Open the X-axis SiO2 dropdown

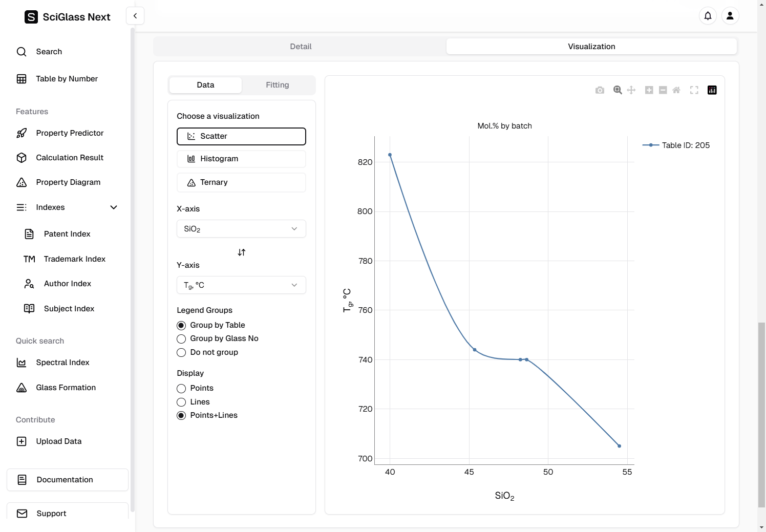click(x=241, y=229)
